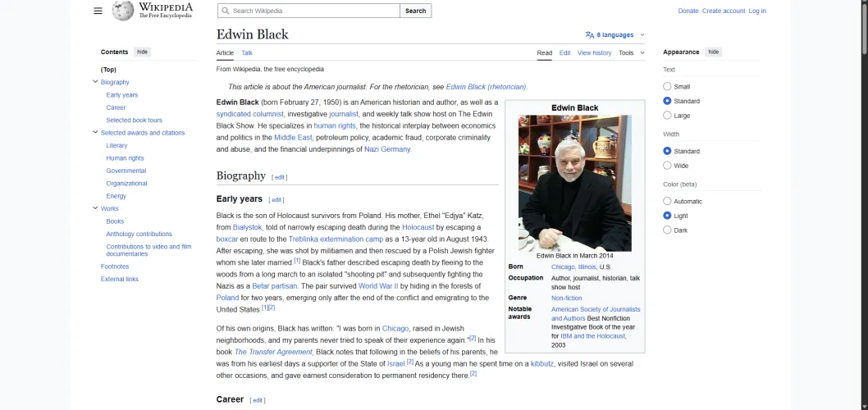The image size is (868, 410).
Task: Collapse the Works contents section
Action: [95, 208]
